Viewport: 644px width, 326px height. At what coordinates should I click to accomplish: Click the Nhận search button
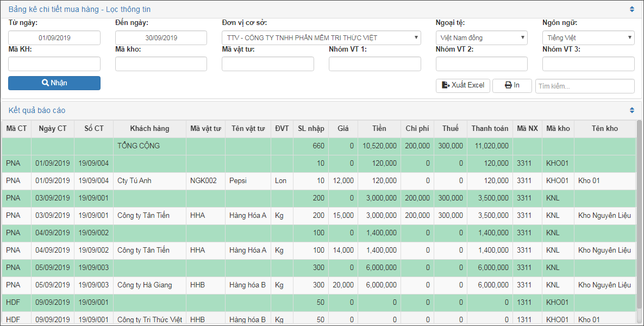[x=54, y=83]
